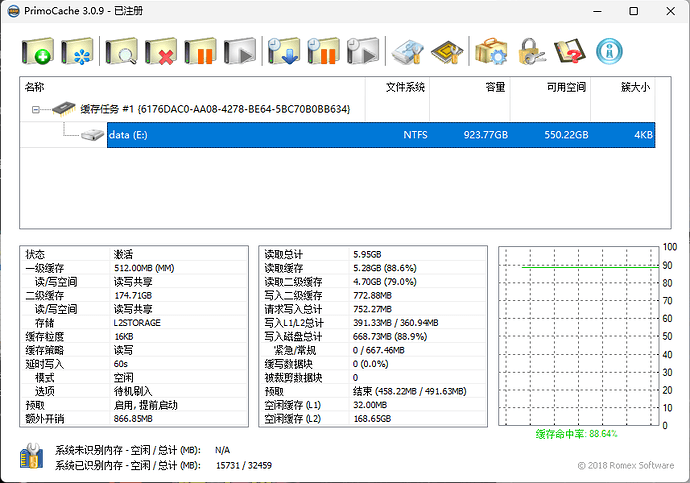690x483 pixels.
Task: Resume the cache task with the gray play icon
Action: [x=240, y=51]
